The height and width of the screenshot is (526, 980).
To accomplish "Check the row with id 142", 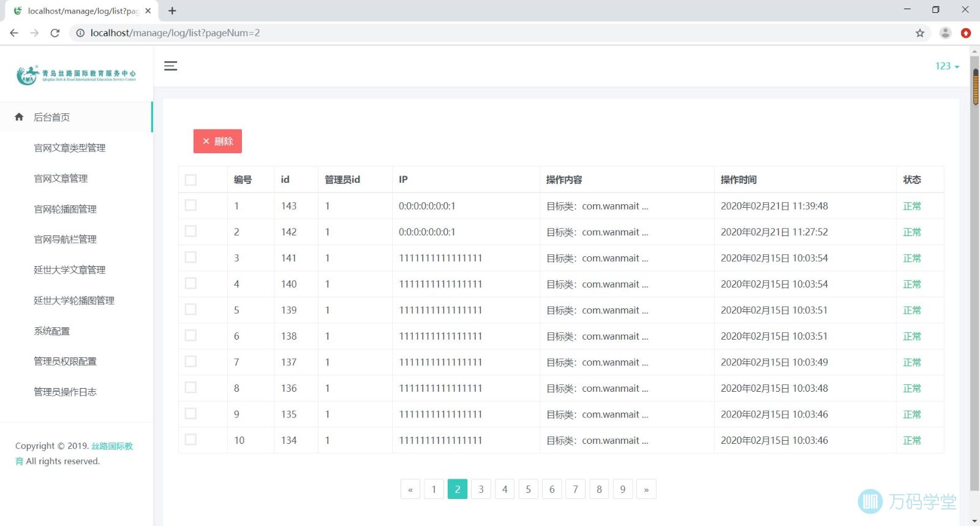I will 190,231.
